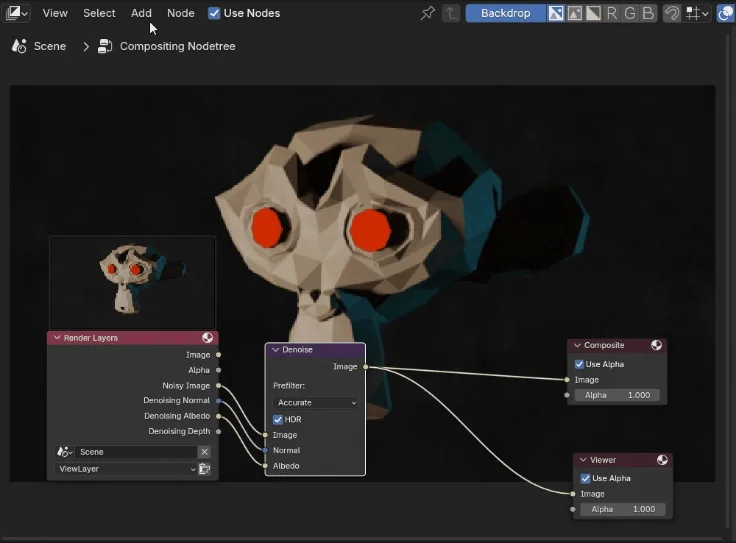Open the Prefilter Accurate dropdown
Viewport: 736px width, 543px height.
pos(315,402)
